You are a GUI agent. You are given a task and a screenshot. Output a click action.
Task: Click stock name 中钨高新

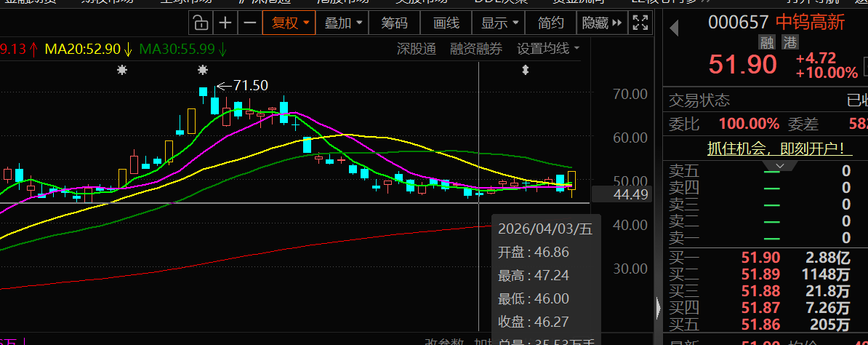(811, 22)
